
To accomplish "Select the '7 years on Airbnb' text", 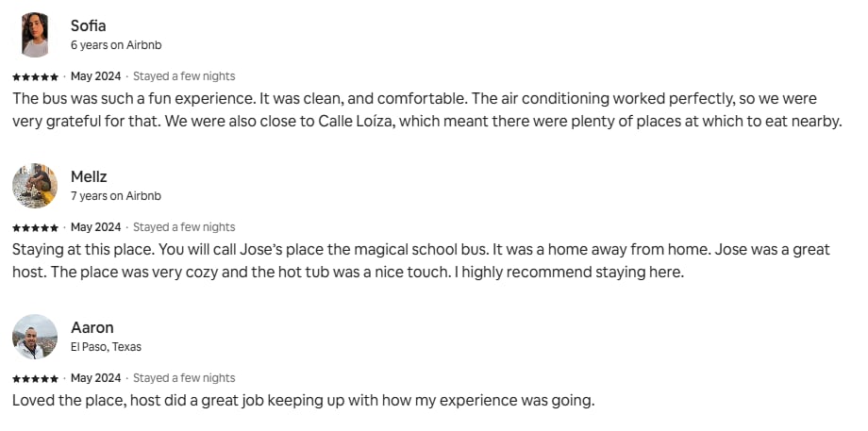I will [x=116, y=196].
